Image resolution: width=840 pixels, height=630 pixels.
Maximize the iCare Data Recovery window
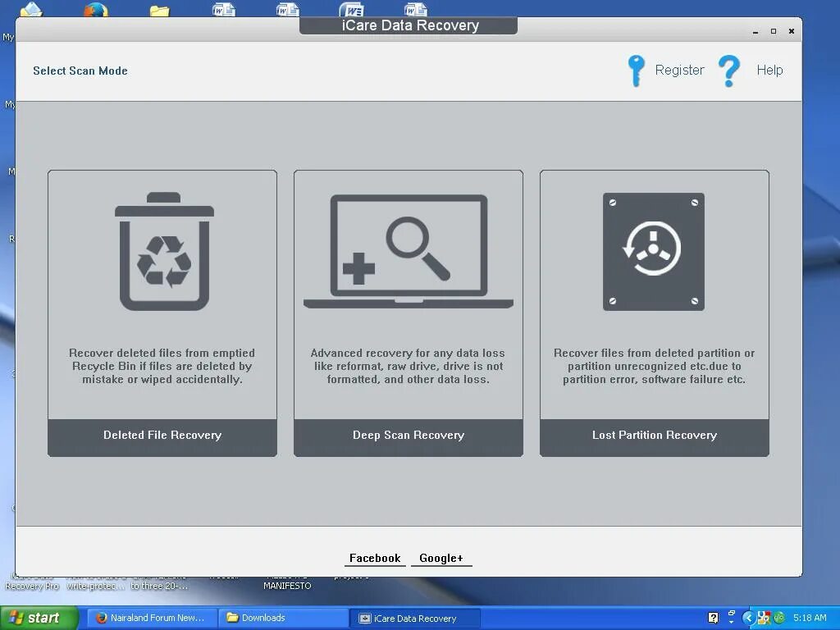774,31
